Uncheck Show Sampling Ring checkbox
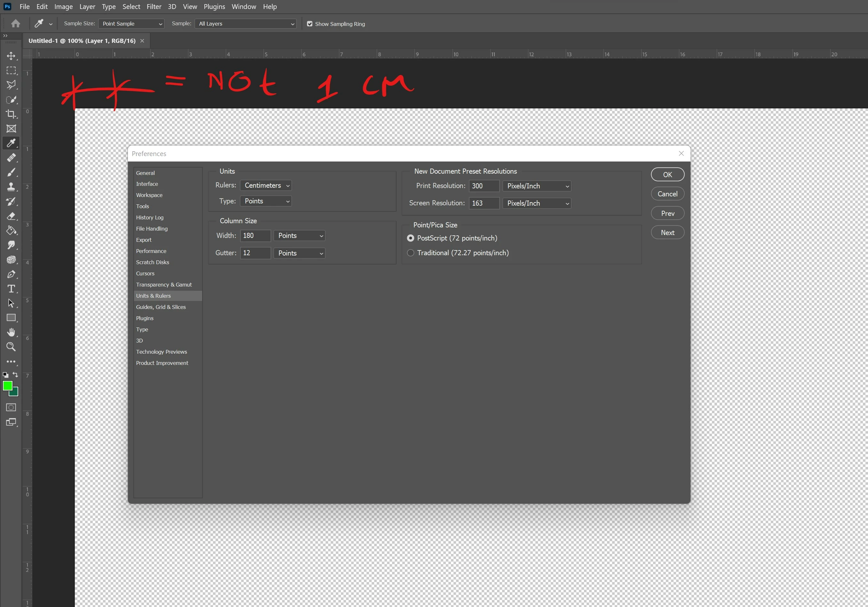 [x=310, y=24]
